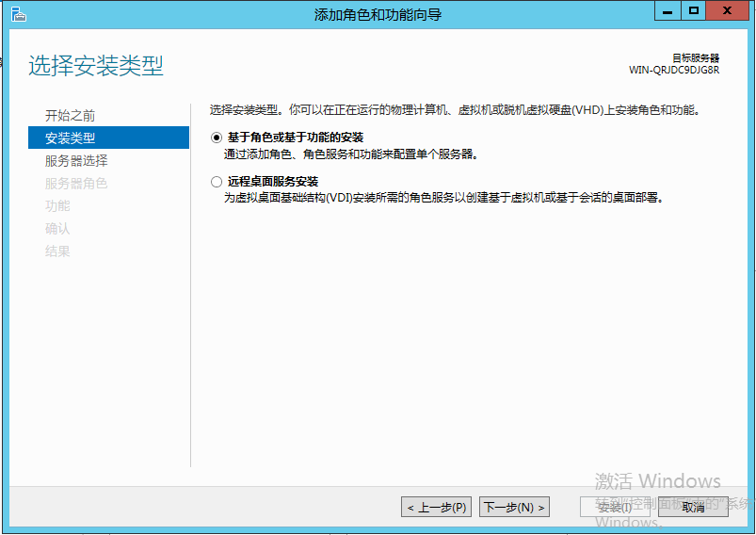Close the 添加角色和功能向导 window
756x535 pixels.
[x=727, y=10]
